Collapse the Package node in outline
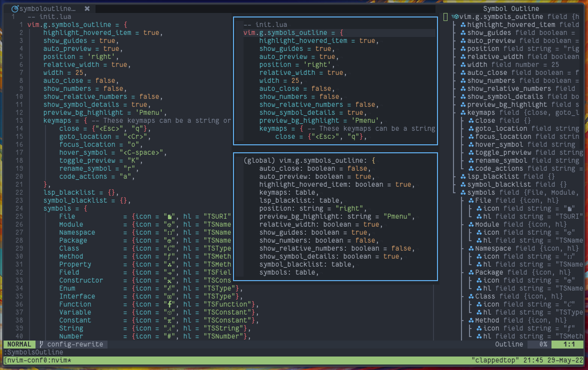 471,272
